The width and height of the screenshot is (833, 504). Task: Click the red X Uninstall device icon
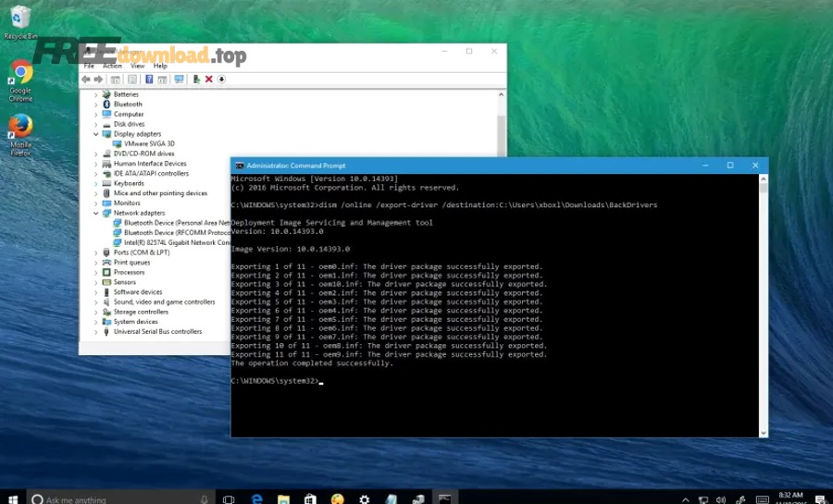[x=209, y=79]
